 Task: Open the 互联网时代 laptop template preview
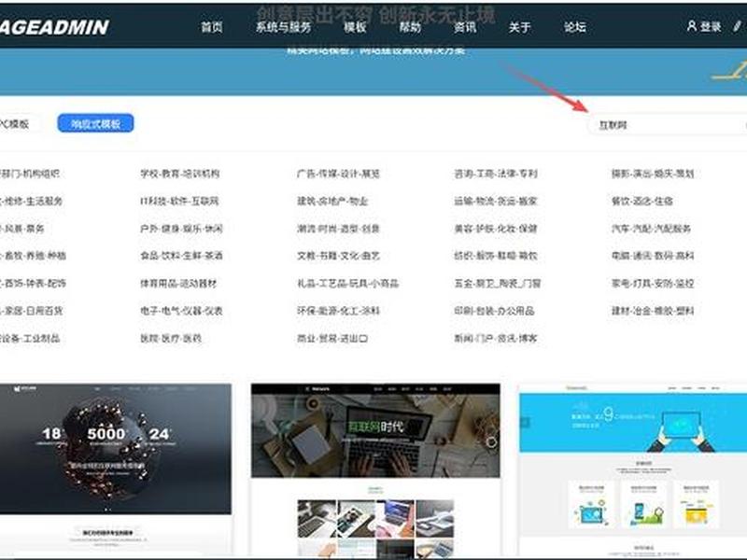tap(375, 469)
